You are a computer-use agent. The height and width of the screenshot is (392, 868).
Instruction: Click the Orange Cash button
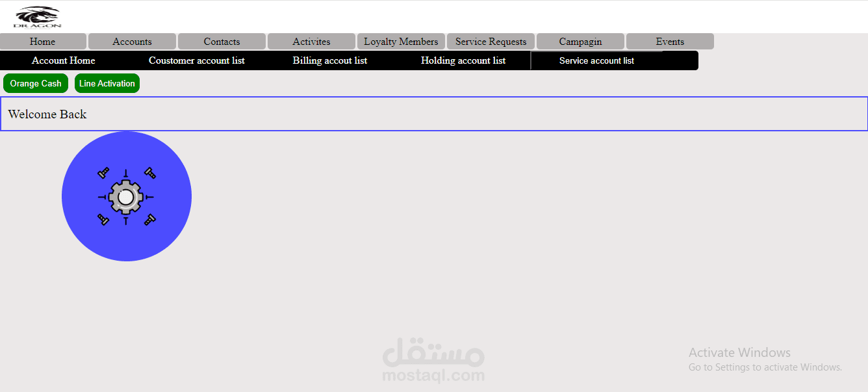pos(36,83)
